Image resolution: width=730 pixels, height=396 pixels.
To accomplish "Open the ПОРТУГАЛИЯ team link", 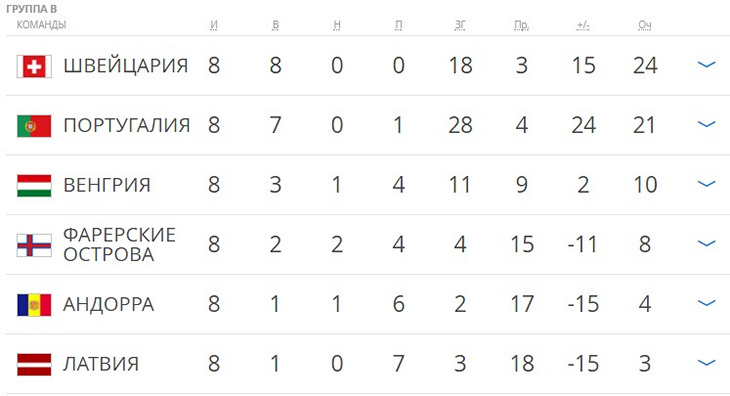I will (x=127, y=125).
